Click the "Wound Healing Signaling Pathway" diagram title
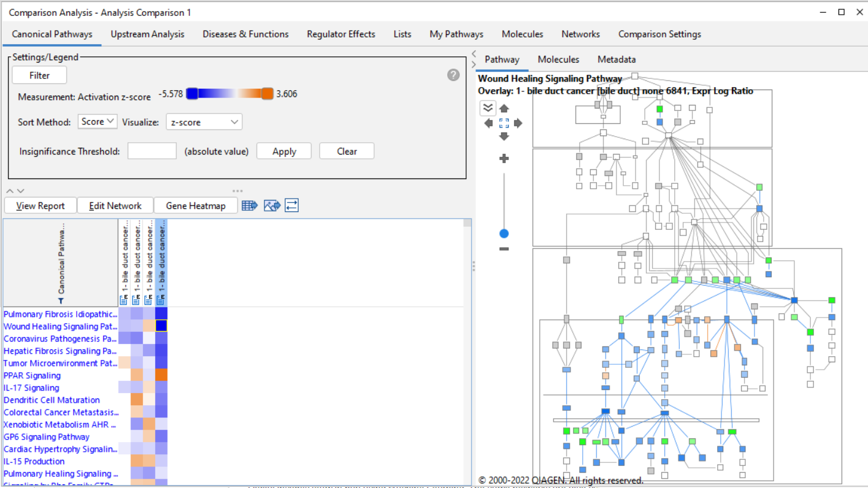 [x=550, y=78]
